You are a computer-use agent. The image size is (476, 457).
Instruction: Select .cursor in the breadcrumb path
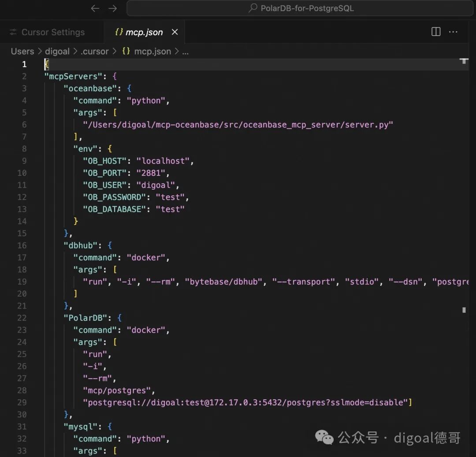coord(94,51)
